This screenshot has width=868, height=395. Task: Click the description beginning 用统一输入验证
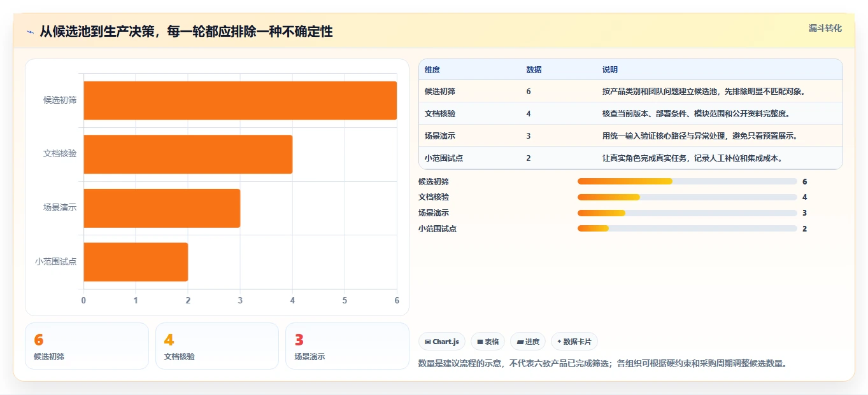coord(701,136)
